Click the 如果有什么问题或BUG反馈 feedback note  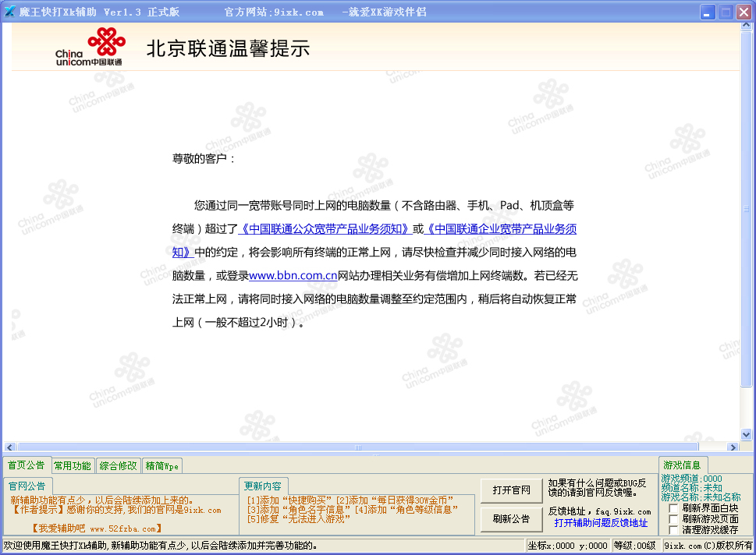click(x=597, y=487)
